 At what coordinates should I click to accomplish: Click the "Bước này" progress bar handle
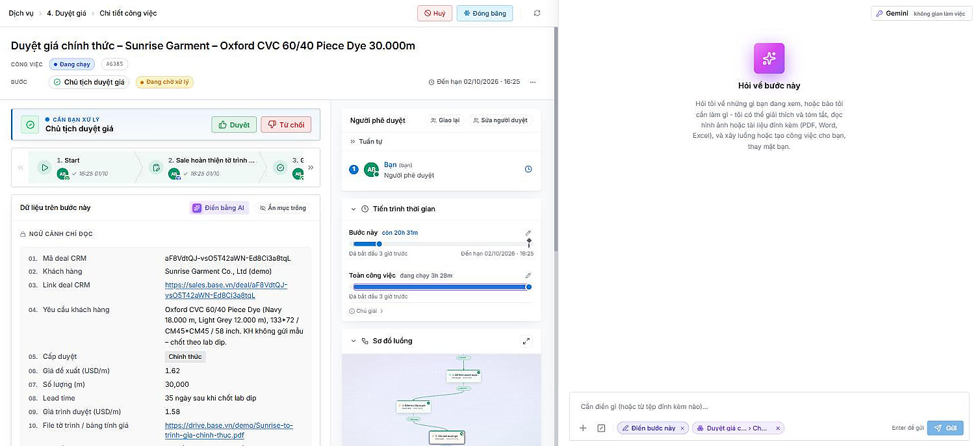(x=380, y=244)
